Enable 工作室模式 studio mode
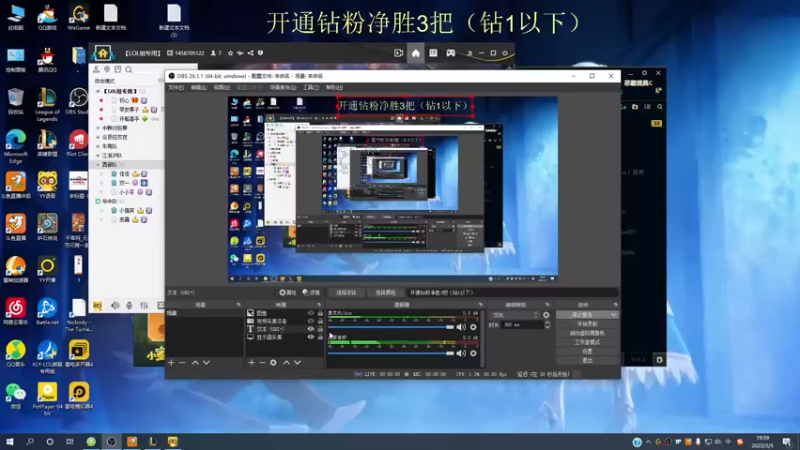Image resolution: width=800 pixels, height=450 pixels. point(587,342)
